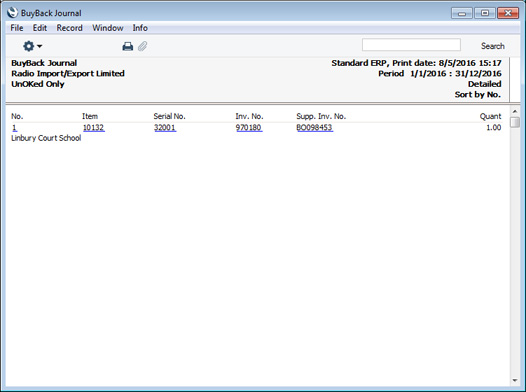Viewport: 526px width, 392px height.
Task: Click the BuyBack Journal window app icon
Action: click(x=12, y=13)
